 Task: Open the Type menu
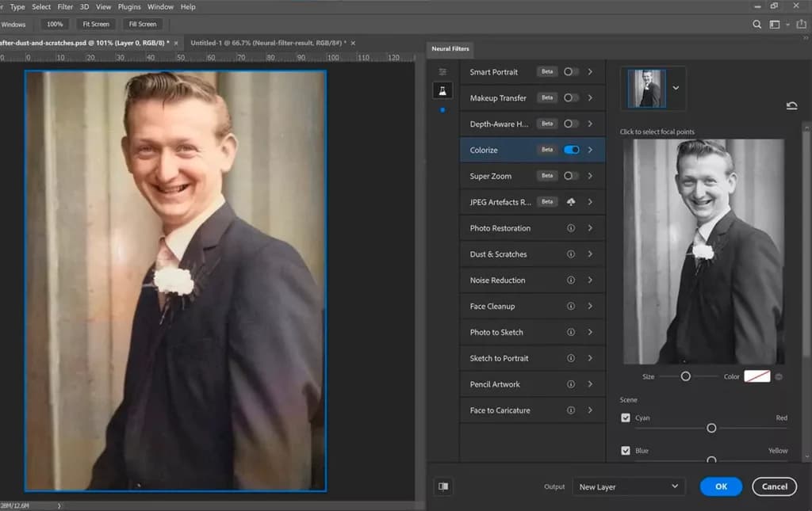click(17, 6)
